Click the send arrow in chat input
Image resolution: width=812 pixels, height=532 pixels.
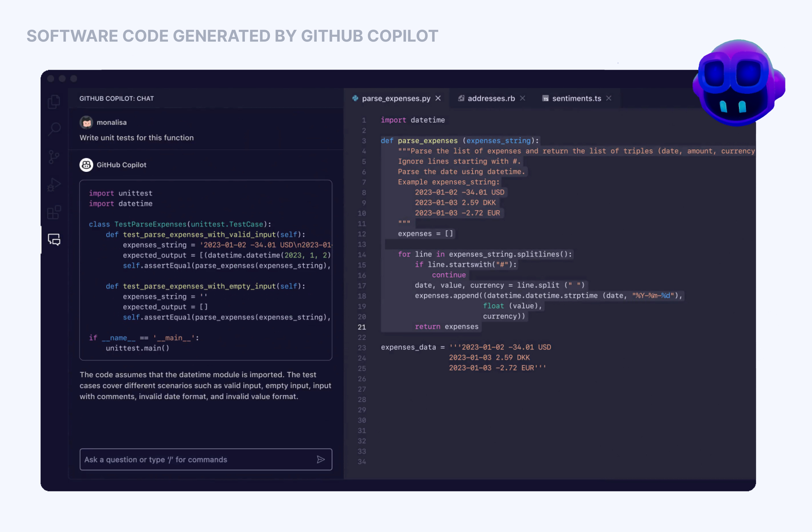(x=321, y=459)
